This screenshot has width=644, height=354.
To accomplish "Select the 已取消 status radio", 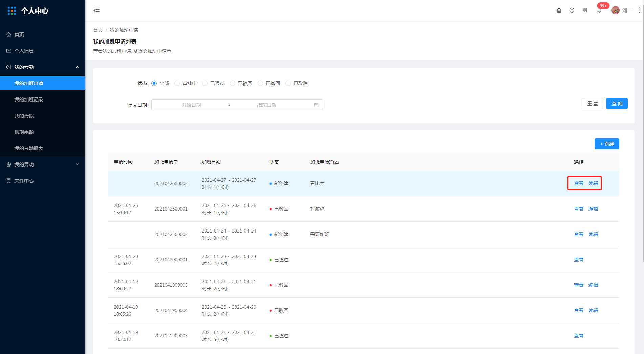I will 288,83.
